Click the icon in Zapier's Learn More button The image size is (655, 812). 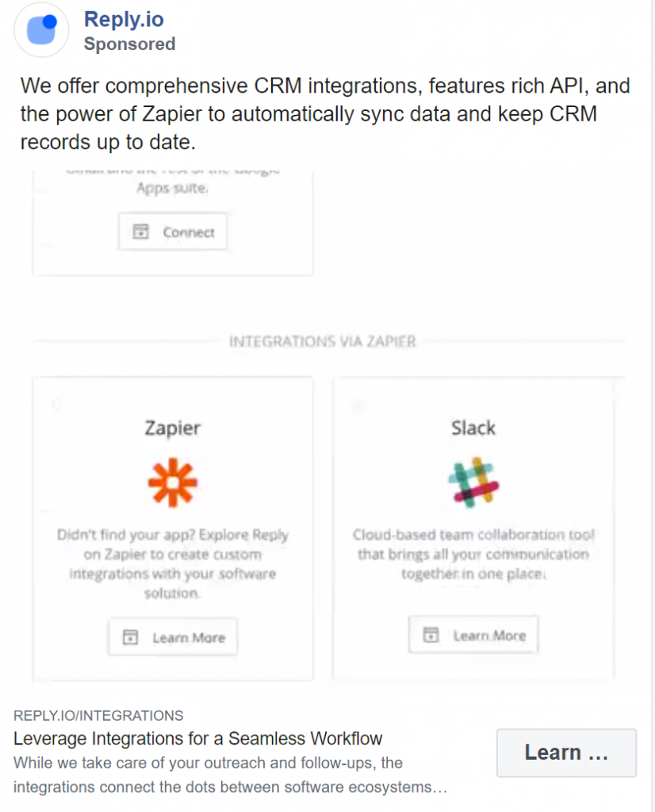pyautogui.click(x=131, y=637)
